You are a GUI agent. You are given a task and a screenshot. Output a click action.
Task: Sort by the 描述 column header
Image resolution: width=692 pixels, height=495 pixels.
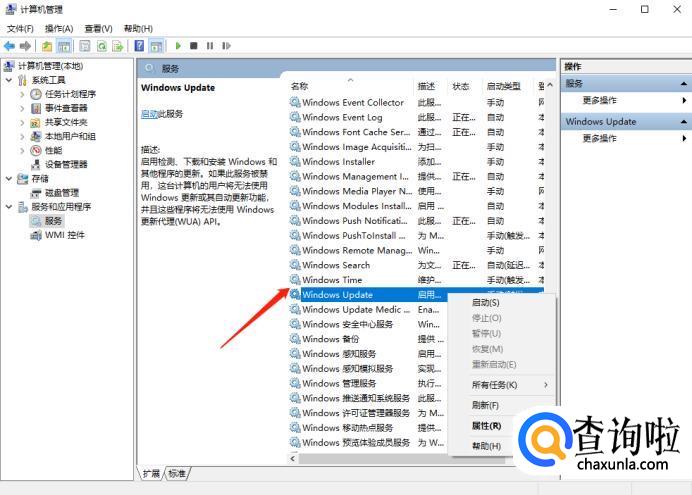tap(426, 86)
